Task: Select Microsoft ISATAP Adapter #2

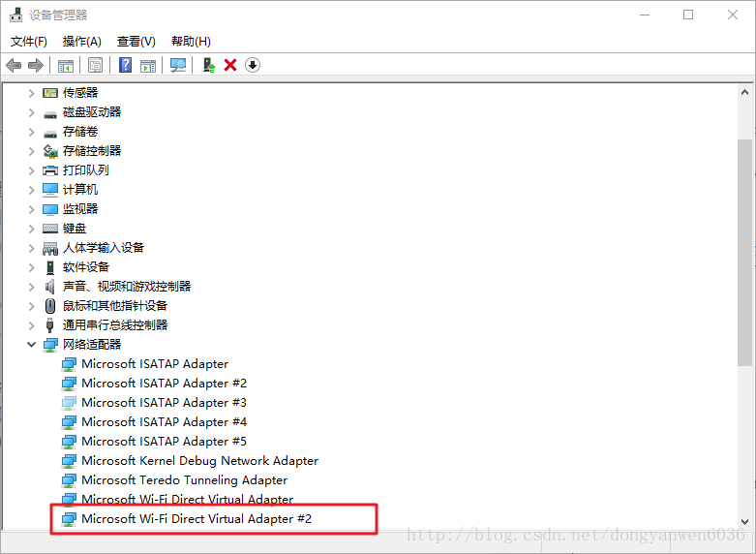Action: [x=164, y=384]
